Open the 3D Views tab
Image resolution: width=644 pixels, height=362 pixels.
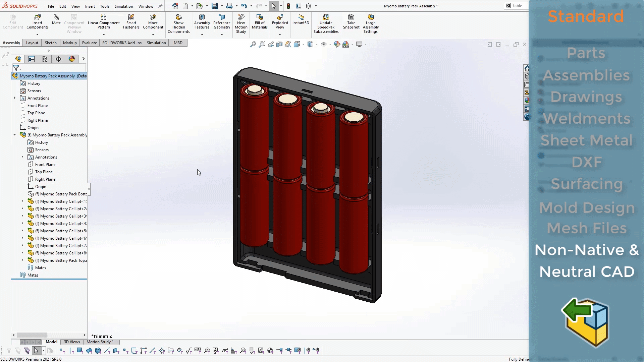[x=72, y=342]
